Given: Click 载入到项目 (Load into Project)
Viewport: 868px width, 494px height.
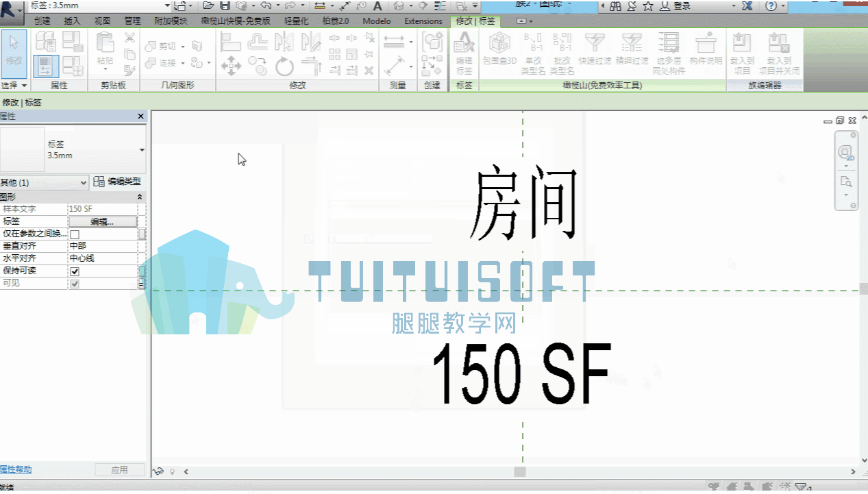Looking at the screenshot, I should coord(742,53).
